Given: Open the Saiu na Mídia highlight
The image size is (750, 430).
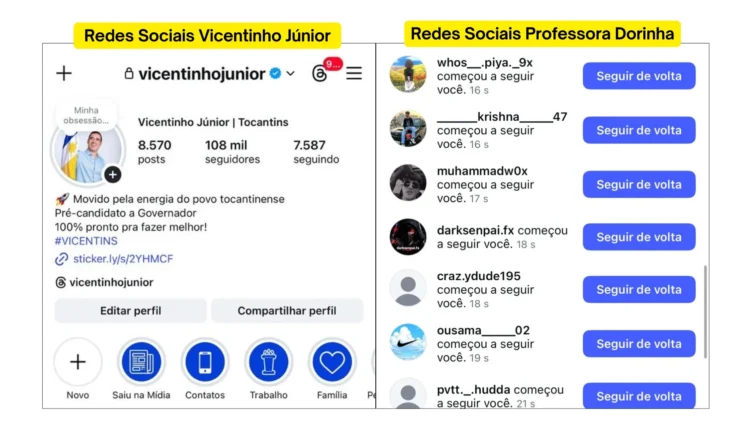Looking at the screenshot, I should (141, 362).
